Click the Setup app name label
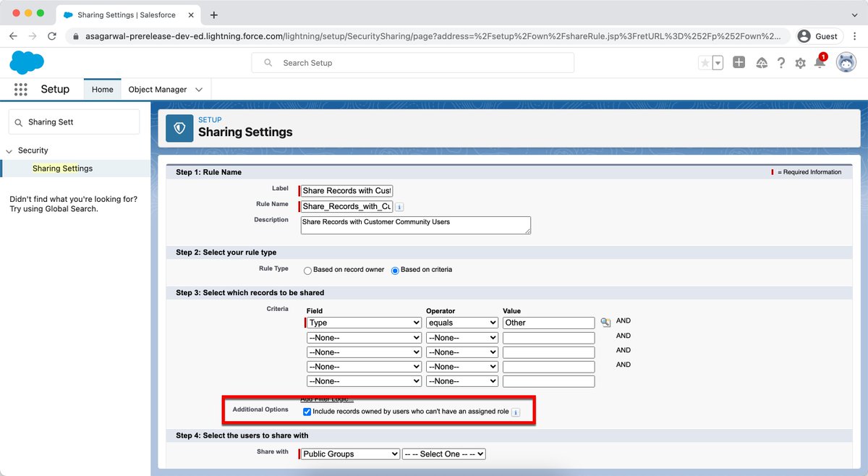This screenshot has width=868, height=476. coord(55,89)
